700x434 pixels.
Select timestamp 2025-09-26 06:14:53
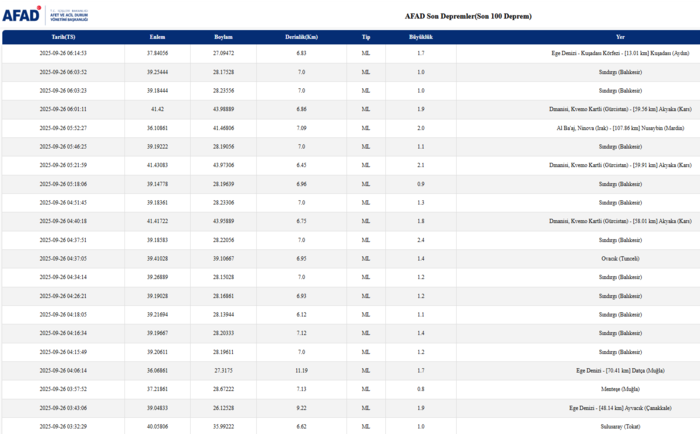[63, 53]
